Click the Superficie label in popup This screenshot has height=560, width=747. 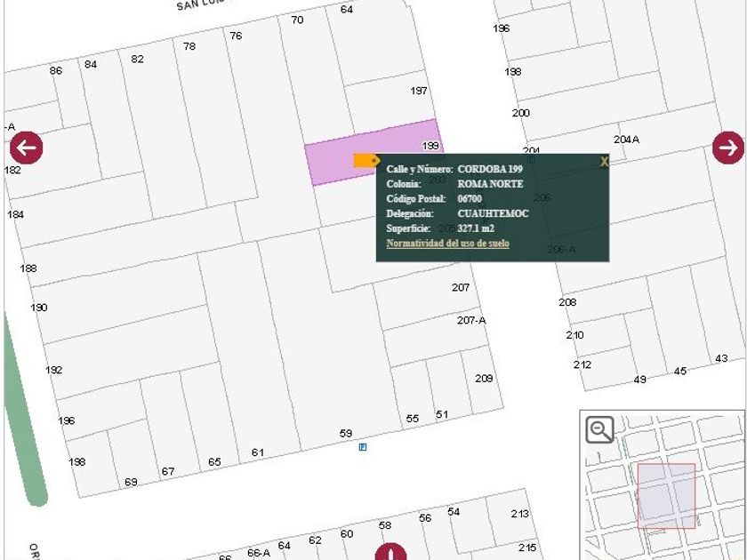pyautogui.click(x=408, y=228)
